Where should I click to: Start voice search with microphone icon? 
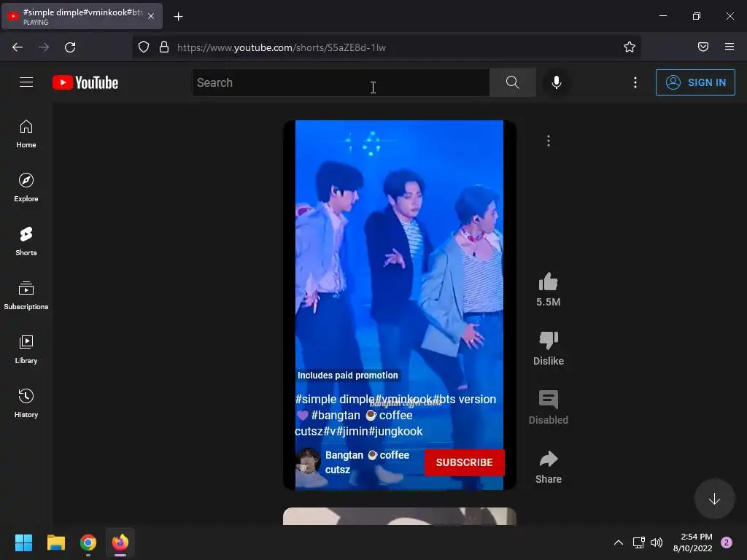(557, 82)
